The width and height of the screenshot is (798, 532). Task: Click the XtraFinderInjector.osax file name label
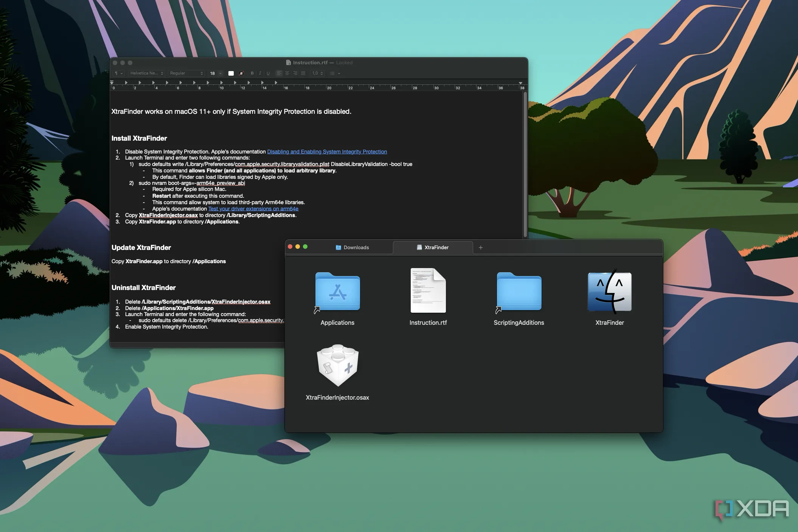tap(337, 397)
